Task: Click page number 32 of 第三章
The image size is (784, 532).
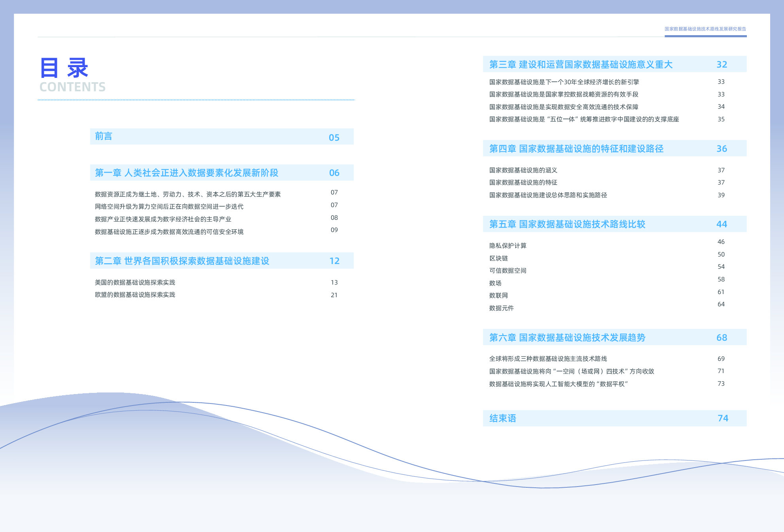Action: coord(722,64)
